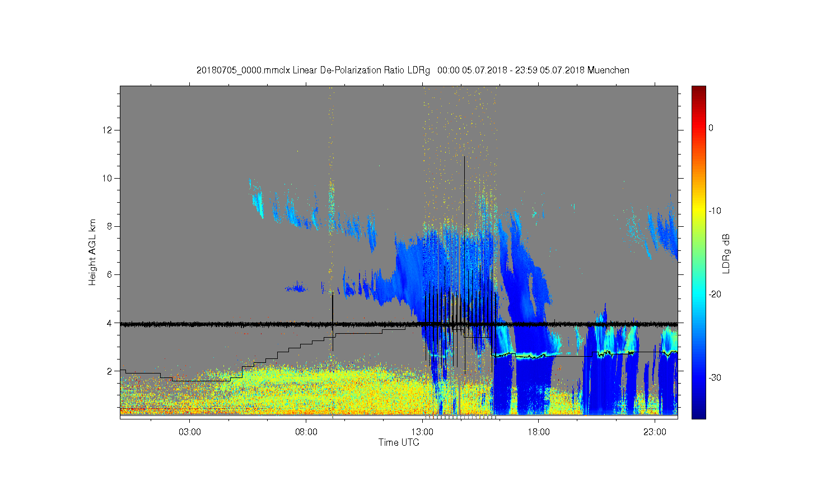Click the height tick label 4

pos(110,323)
